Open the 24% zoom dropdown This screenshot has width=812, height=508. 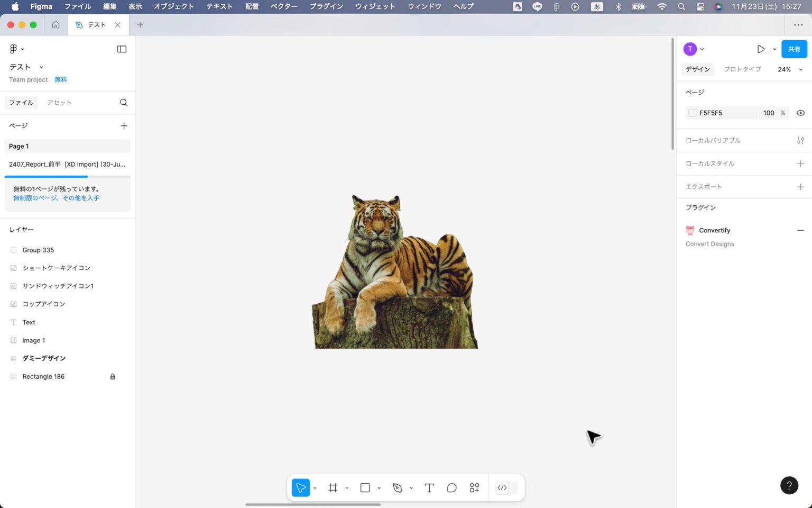pos(789,69)
